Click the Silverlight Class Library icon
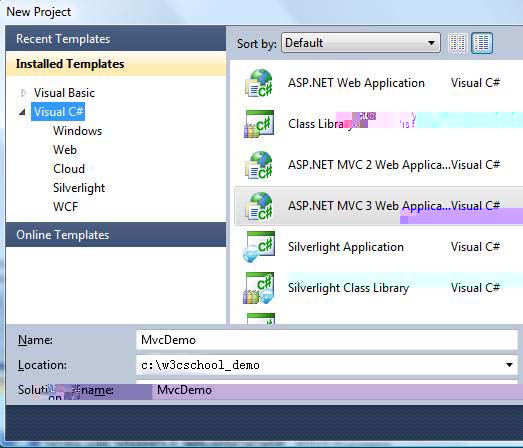 click(259, 288)
